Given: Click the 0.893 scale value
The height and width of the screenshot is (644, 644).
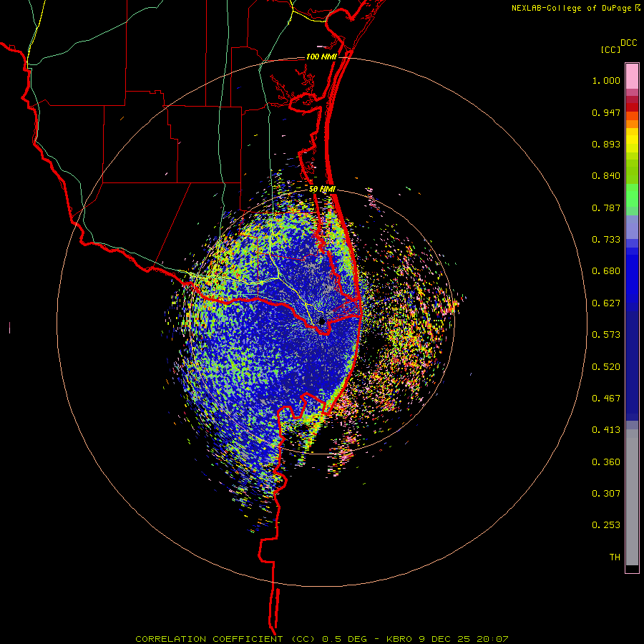Looking at the screenshot, I should 606,144.
